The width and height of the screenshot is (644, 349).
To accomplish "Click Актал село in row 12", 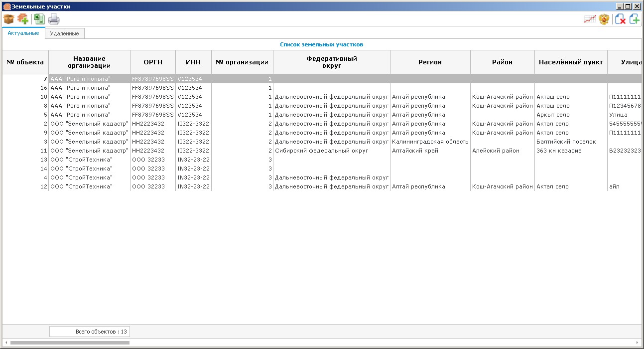I will point(571,186).
